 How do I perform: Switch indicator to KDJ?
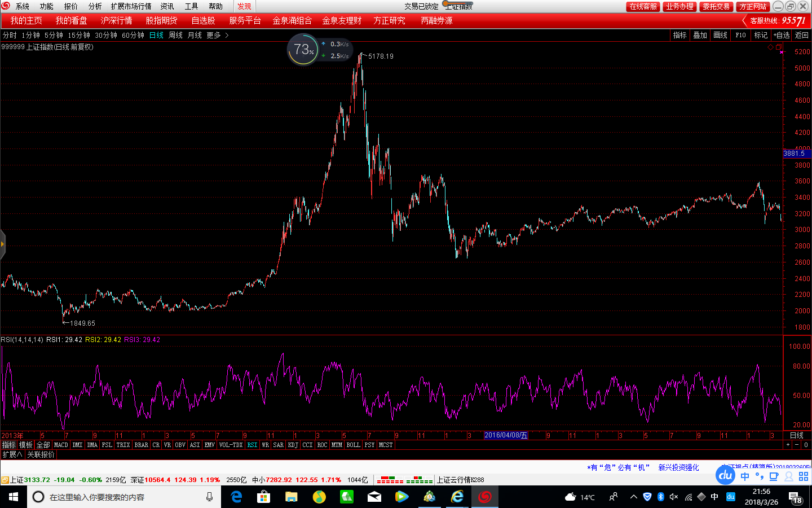293,445
